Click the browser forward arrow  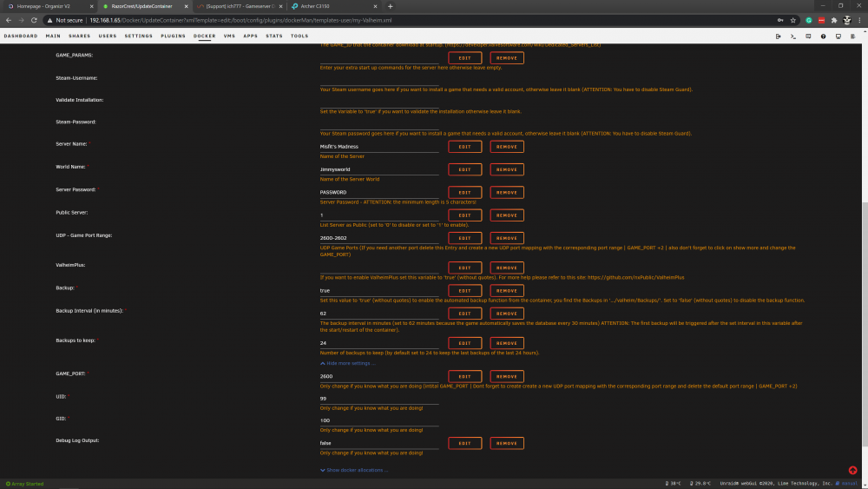point(21,21)
